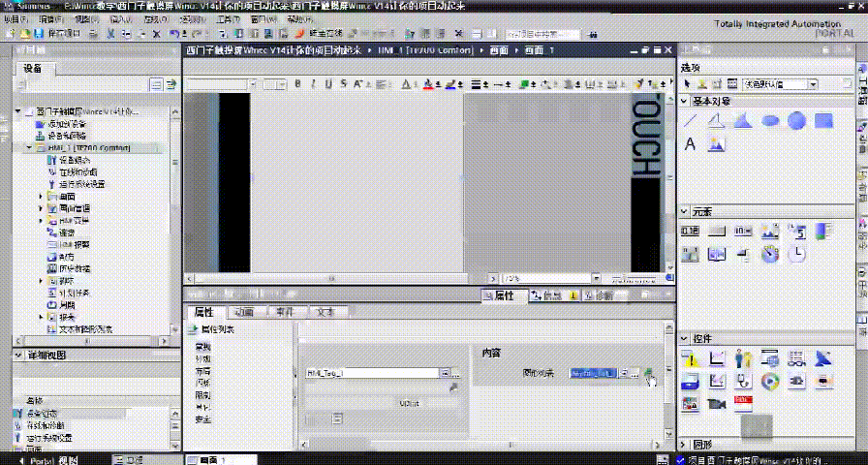Open the 工具 menu

click(228, 19)
